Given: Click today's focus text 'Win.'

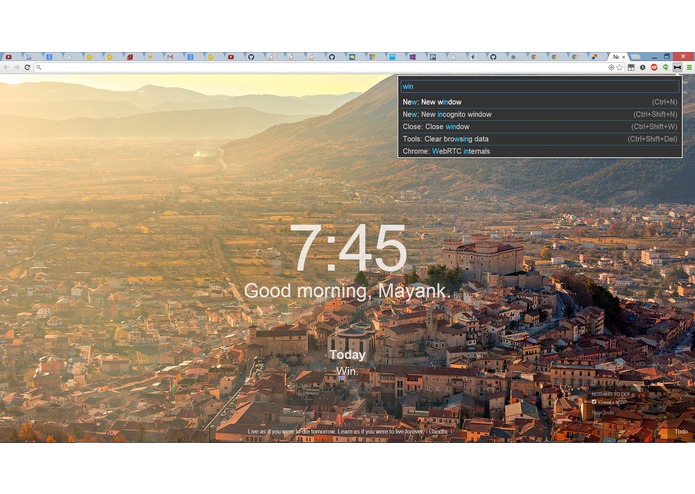Looking at the screenshot, I should (x=348, y=371).
